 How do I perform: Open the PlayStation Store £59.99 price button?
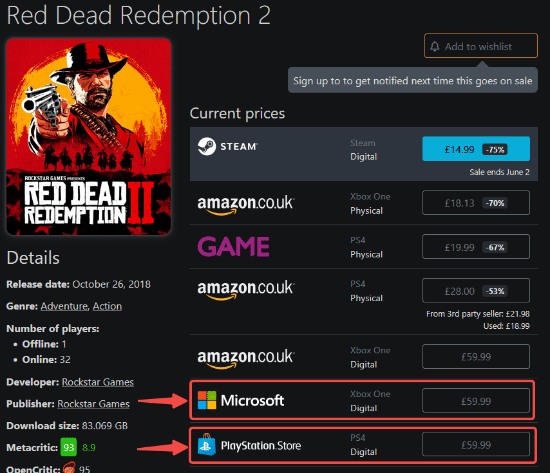point(476,445)
